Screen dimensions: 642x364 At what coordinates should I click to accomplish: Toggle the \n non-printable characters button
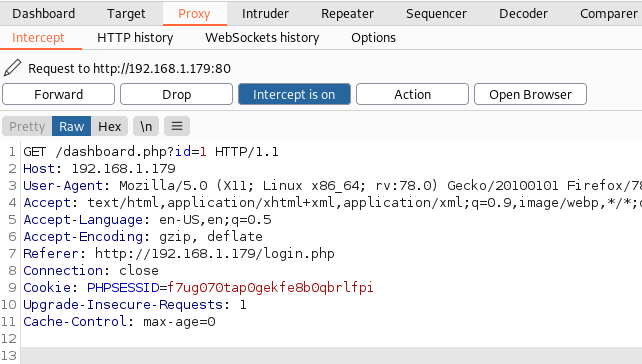click(x=146, y=126)
